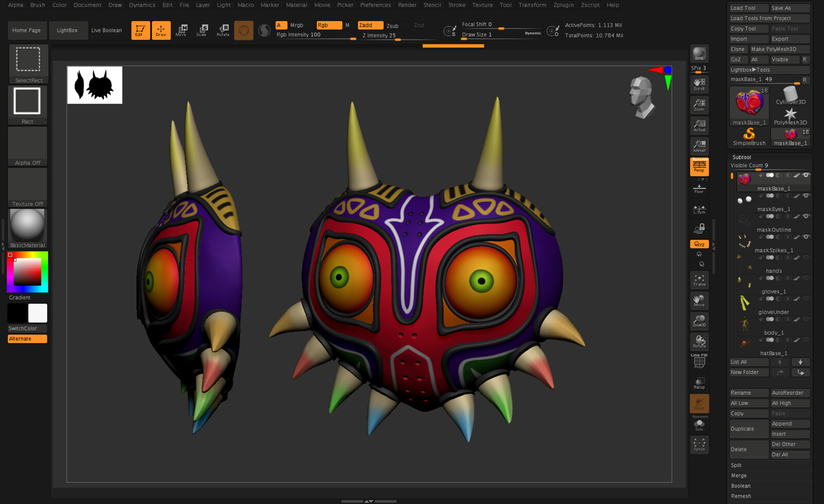
Task: Switch to the Rotate transform tool in top toolbar
Action: (x=223, y=30)
